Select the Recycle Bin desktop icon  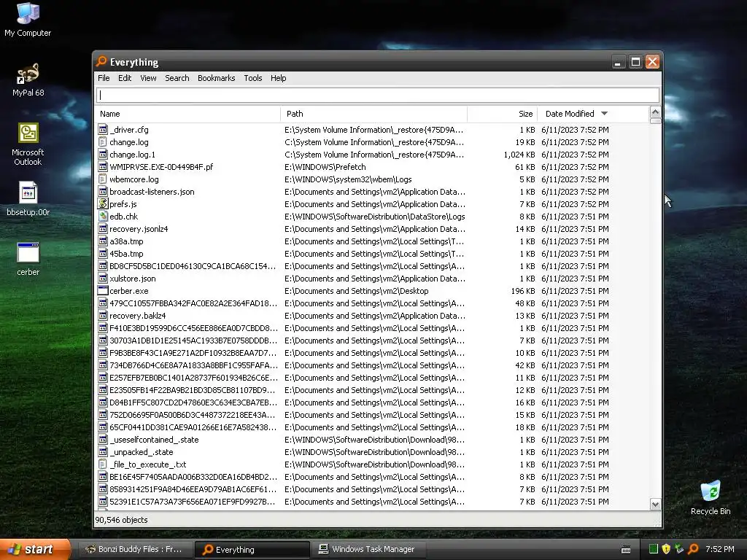(711, 498)
